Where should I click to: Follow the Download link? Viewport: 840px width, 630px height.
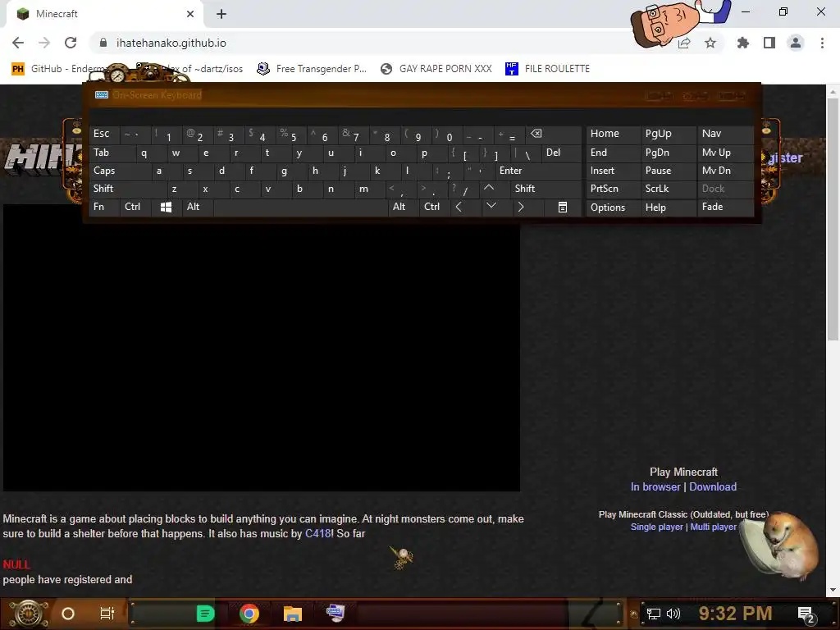pyautogui.click(x=713, y=487)
